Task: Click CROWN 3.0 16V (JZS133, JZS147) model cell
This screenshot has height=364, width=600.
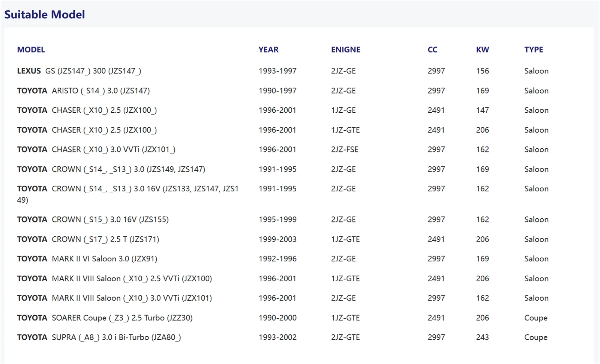Action: 128,194
